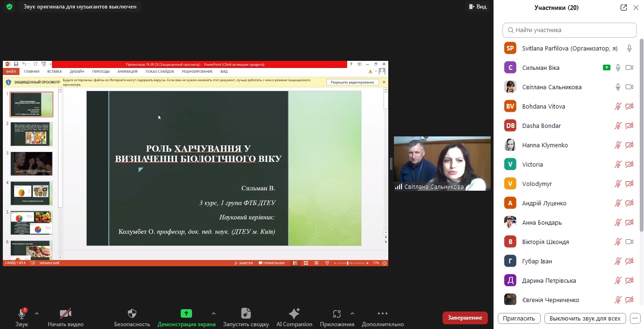Click the green encryption shield icon

pos(9,7)
